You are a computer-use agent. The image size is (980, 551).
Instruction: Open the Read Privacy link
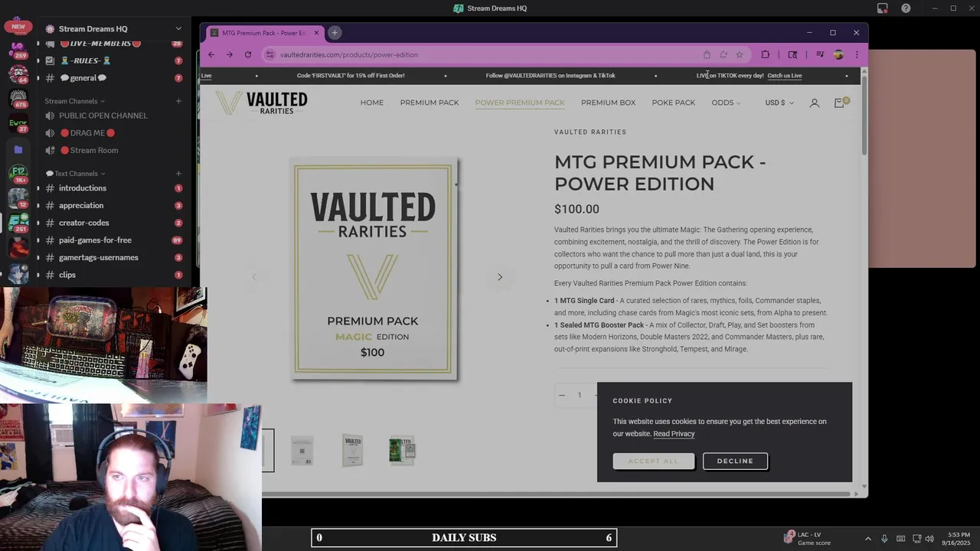pos(674,434)
